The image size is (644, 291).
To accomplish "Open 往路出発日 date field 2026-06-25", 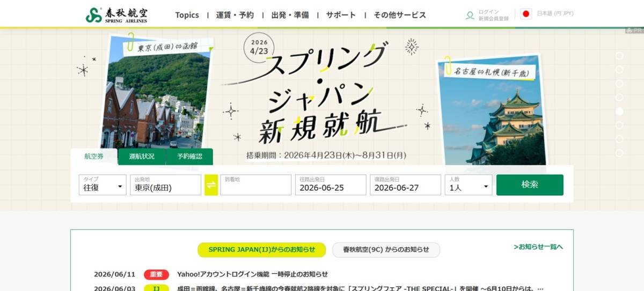I will (x=331, y=185).
